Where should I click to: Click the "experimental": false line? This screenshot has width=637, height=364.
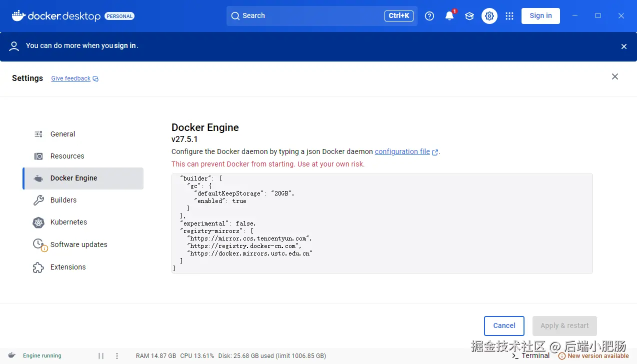218,223
